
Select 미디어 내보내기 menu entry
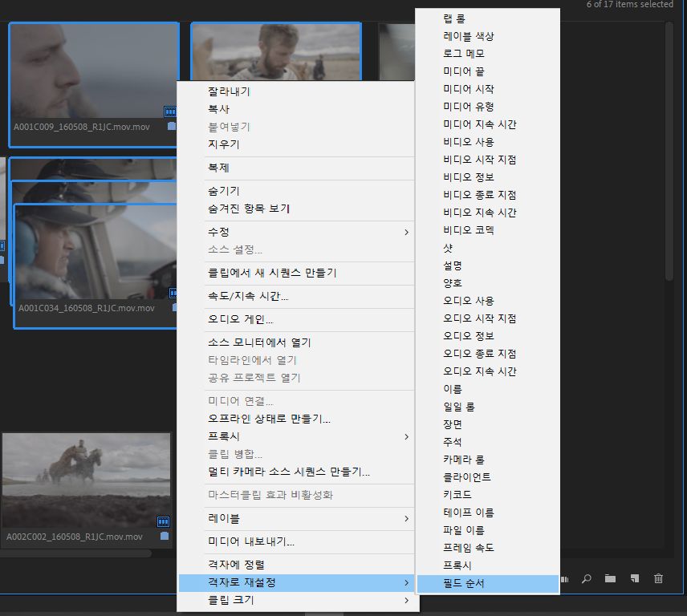point(250,541)
